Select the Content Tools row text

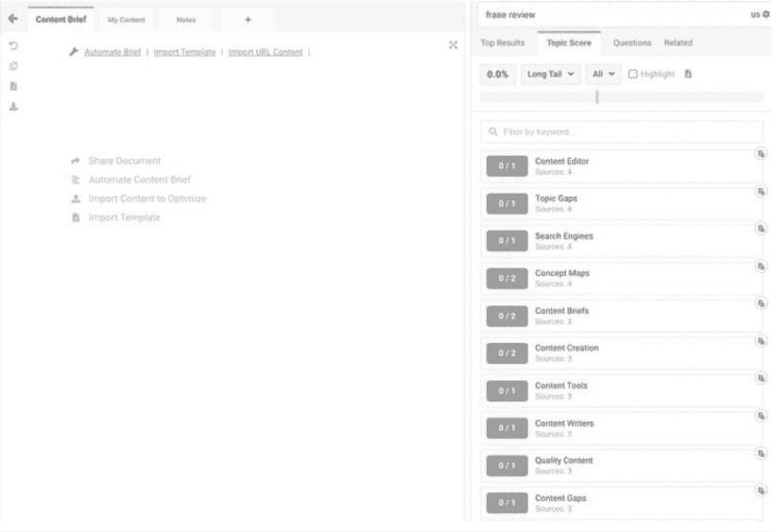tap(561, 386)
